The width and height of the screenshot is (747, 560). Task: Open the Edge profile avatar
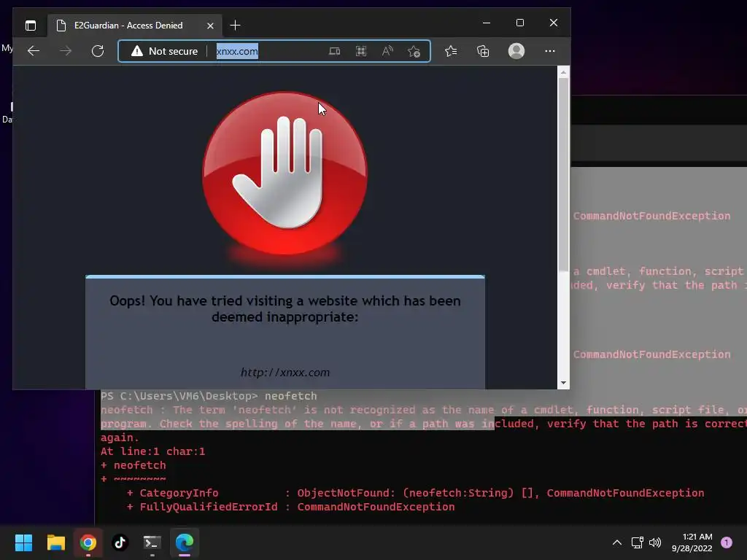point(516,51)
